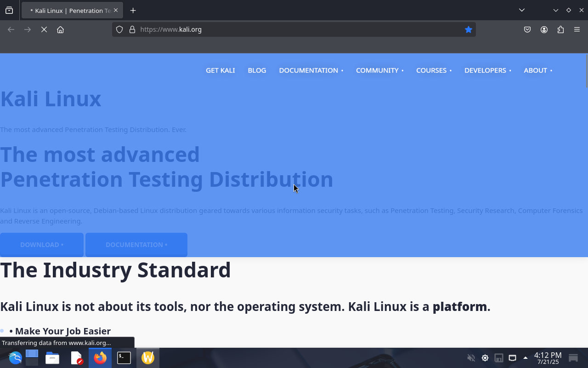Launch the file manager from taskbar
The height and width of the screenshot is (368, 588).
tap(52, 358)
